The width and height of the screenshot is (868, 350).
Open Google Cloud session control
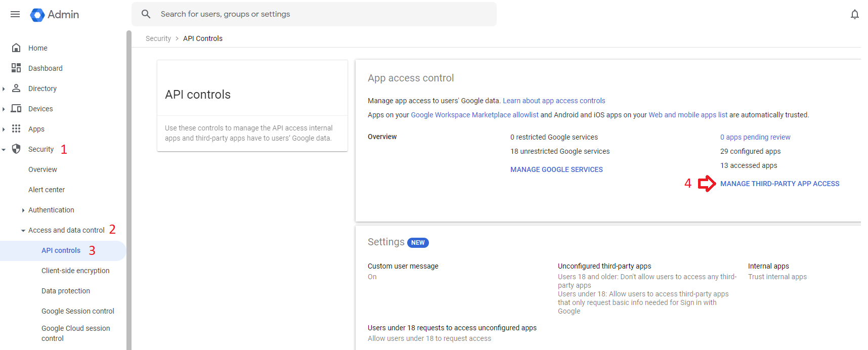point(76,333)
